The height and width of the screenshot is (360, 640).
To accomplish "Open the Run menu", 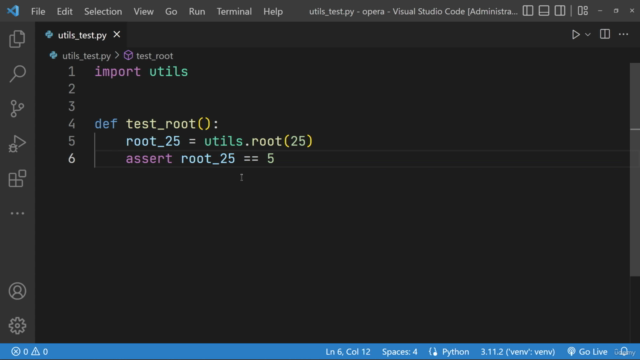I will pos(197,11).
